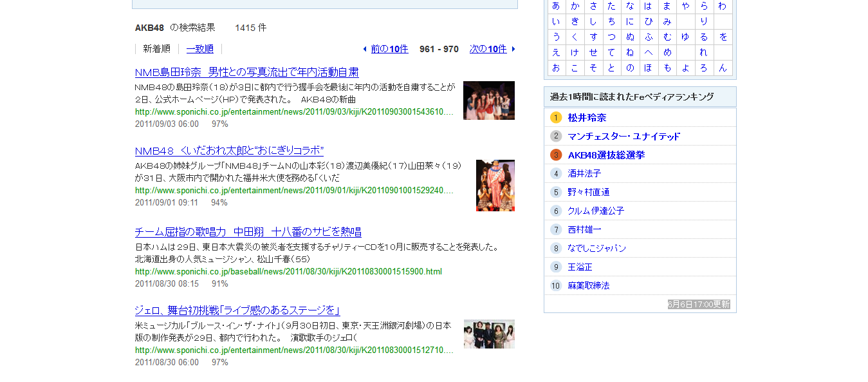Select kana き in the index grid
The width and height of the screenshot is (868, 382).
click(575, 21)
